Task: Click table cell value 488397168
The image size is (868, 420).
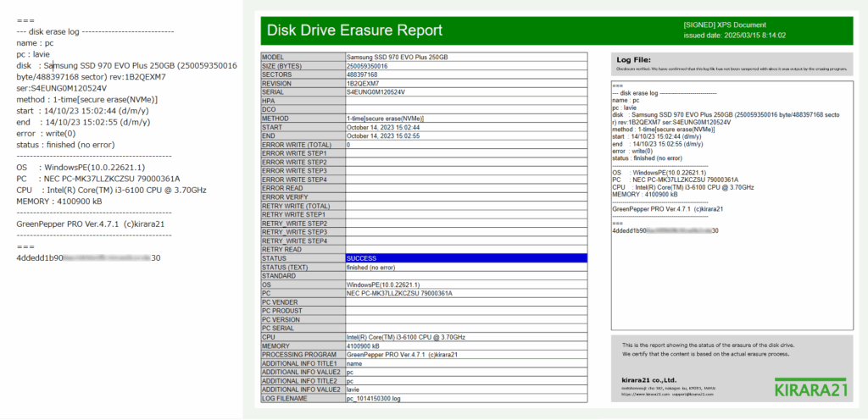Action: click(362, 75)
